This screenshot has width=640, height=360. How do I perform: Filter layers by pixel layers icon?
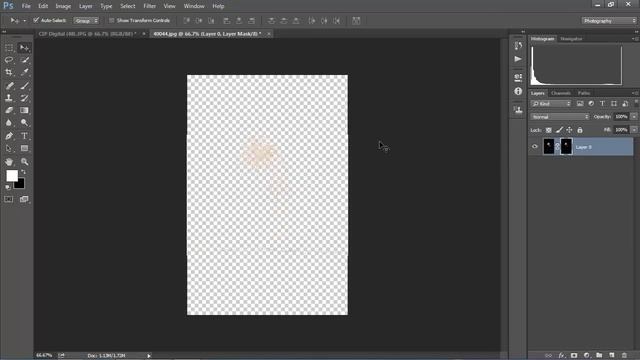580,104
